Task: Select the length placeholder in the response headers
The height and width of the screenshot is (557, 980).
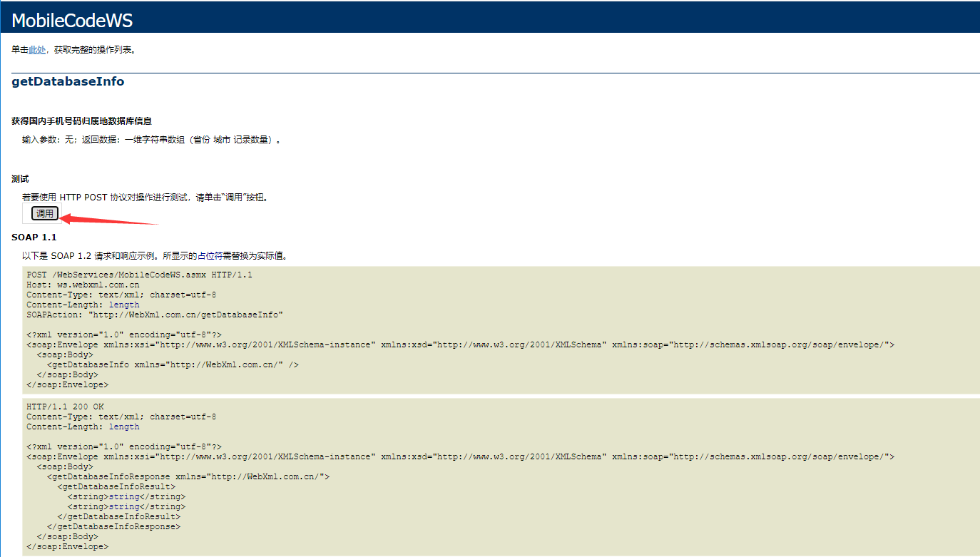Action: click(123, 426)
